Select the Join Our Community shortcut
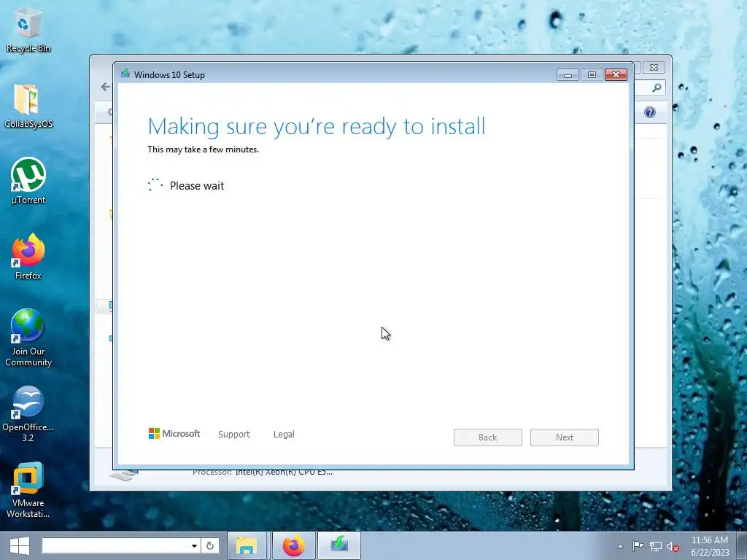 click(x=28, y=338)
